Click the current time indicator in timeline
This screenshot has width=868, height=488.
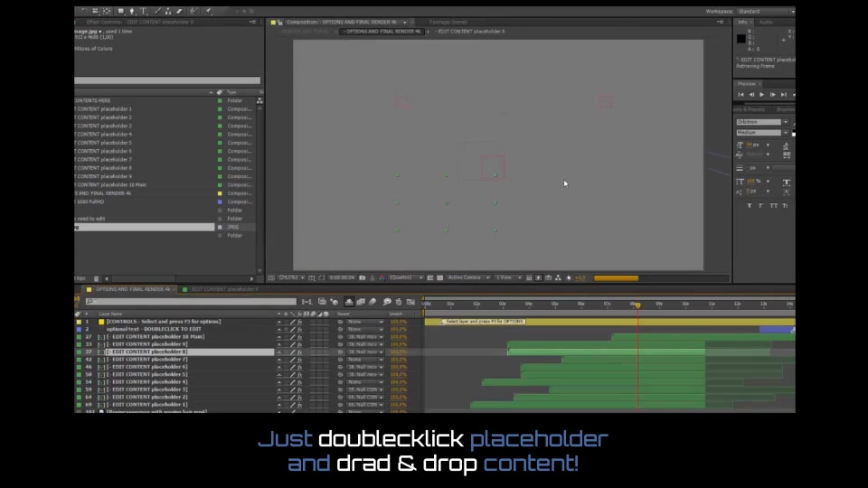pyautogui.click(x=637, y=305)
